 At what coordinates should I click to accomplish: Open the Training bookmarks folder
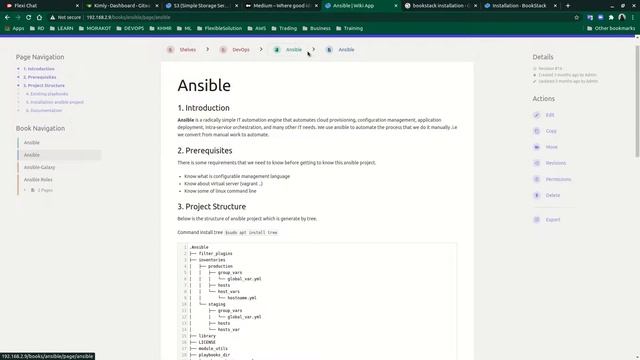(x=349, y=29)
